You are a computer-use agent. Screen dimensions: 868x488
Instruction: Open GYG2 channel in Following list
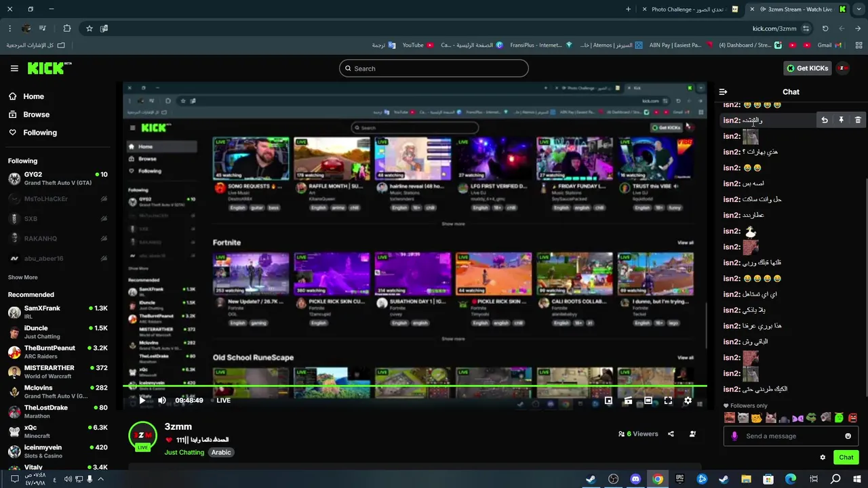58,179
